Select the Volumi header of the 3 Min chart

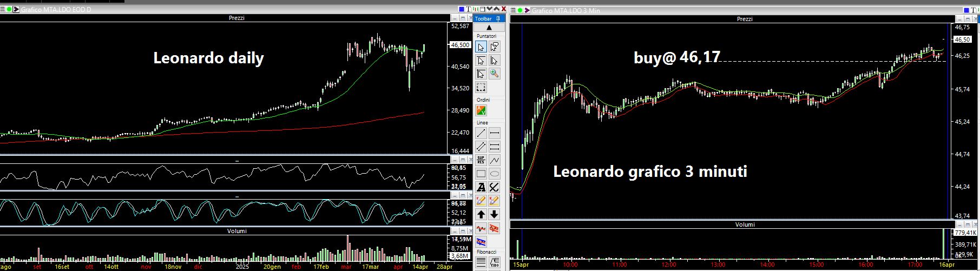tap(745, 224)
